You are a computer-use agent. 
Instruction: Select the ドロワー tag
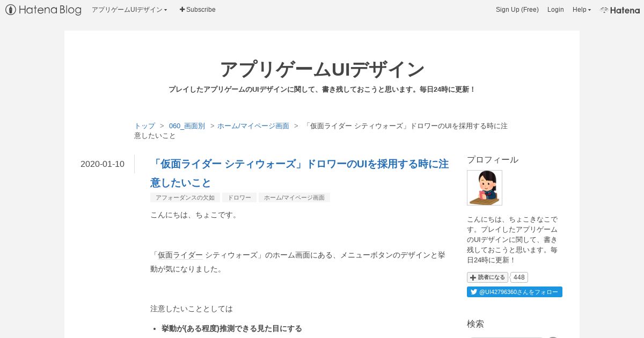point(239,197)
